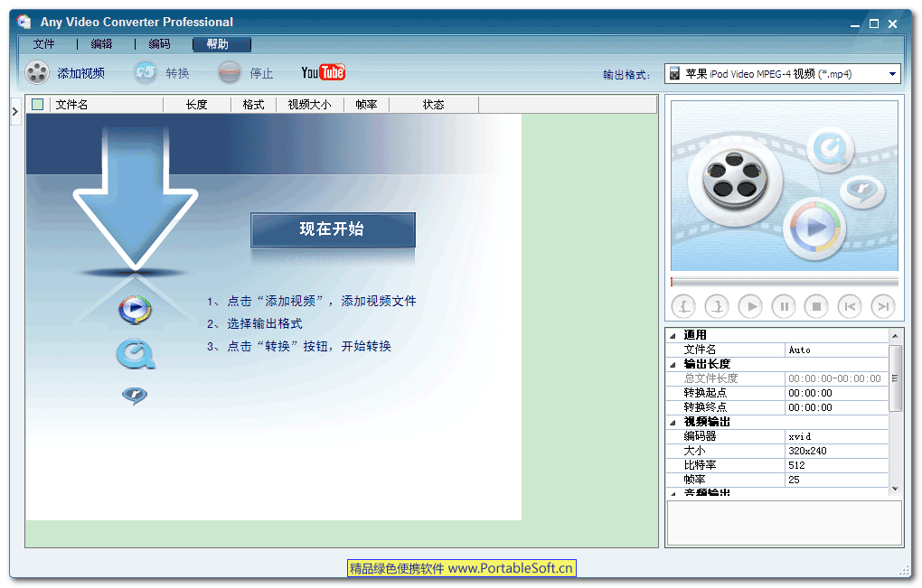The width and height of the screenshot is (922, 588).
Task: Edit the 转换终点 time value
Action: pyautogui.click(x=836, y=407)
